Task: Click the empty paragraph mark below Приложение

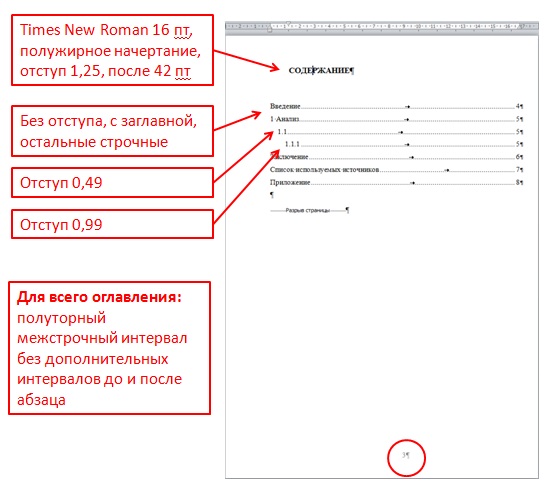Action: [x=272, y=195]
